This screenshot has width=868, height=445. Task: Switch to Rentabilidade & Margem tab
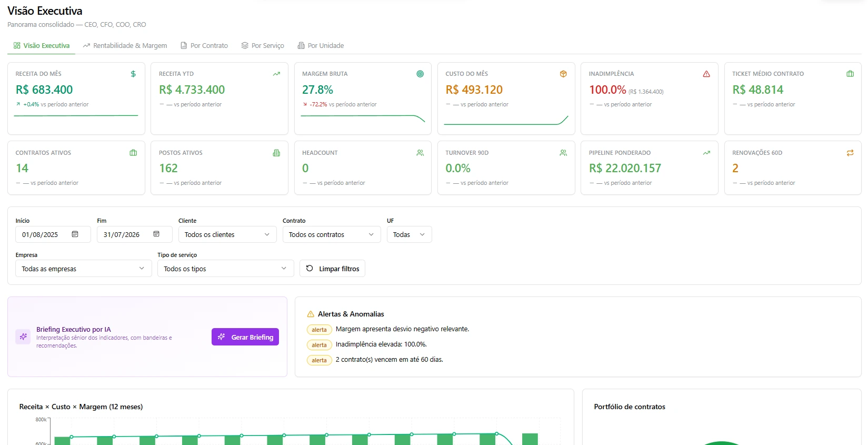pyautogui.click(x=125, y=46)
